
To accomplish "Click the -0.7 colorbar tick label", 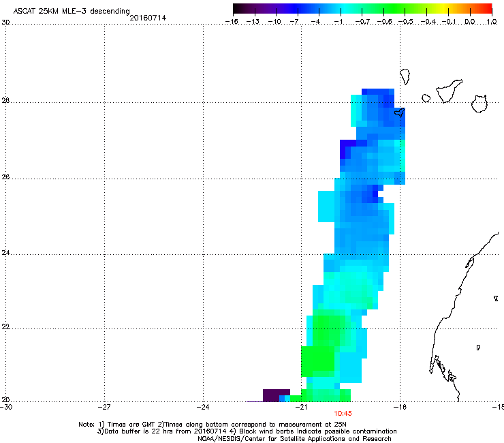I will tap(362, 22).
